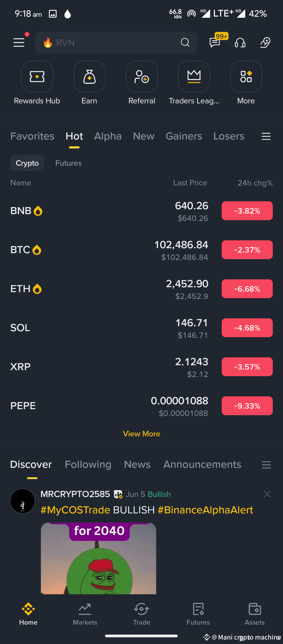Switch to the Gainers tab

(x=184, y=136)
